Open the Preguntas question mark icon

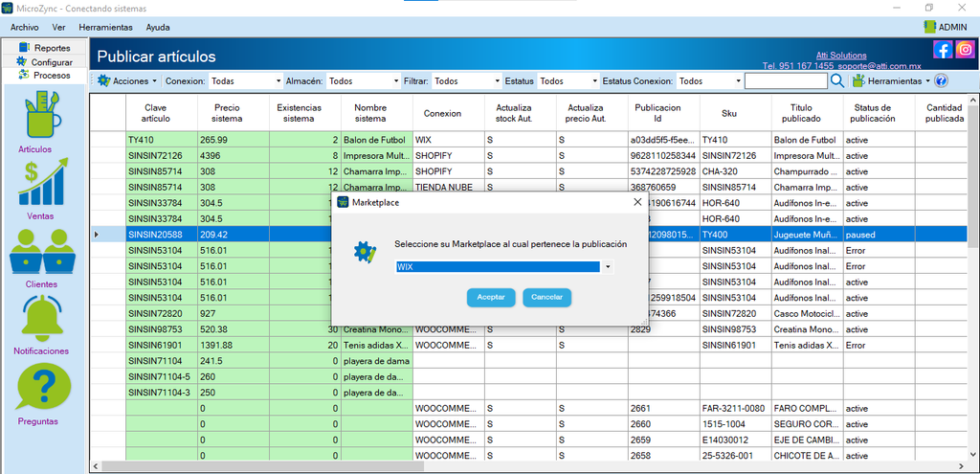44,387
